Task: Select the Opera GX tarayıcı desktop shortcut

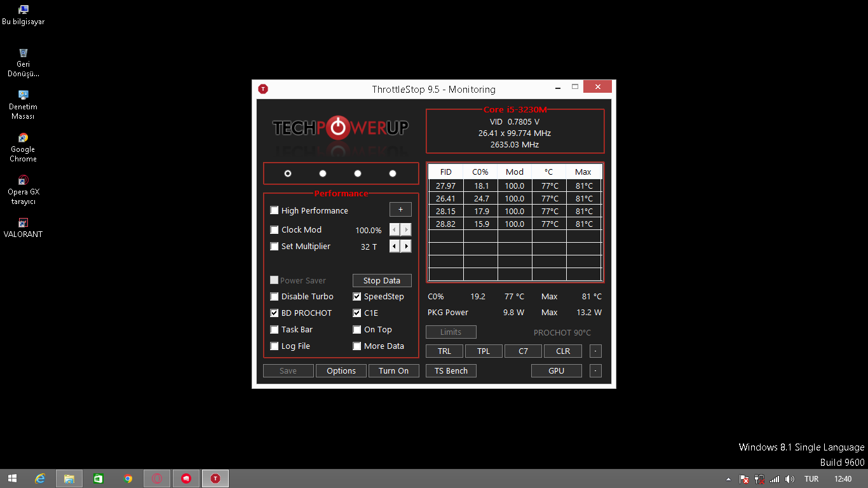Action: tap(23, 191)
